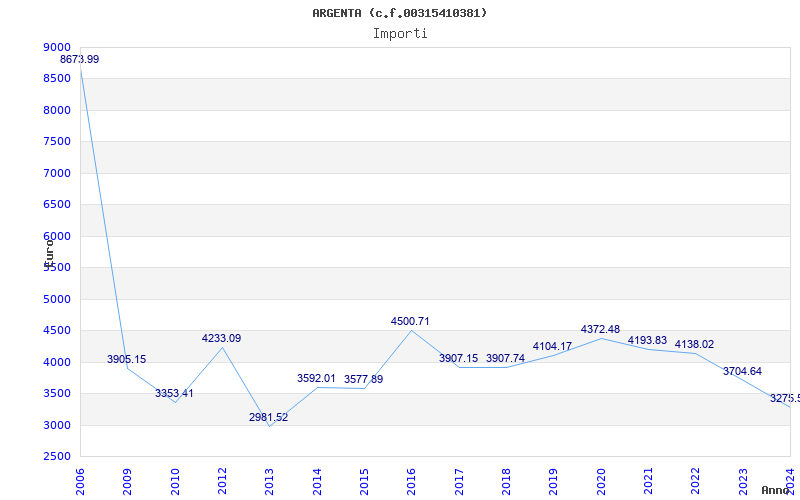Click the 3907.15 data label
The height and width of the screenshot is (500, 800).
click(458, 359)
